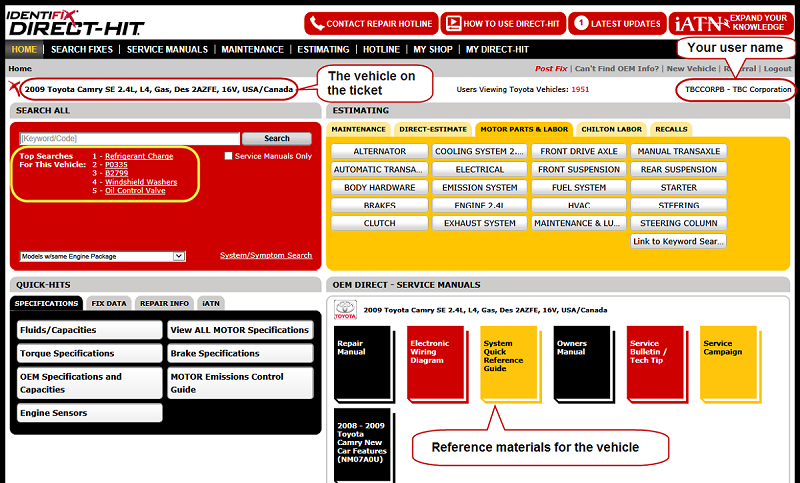Click the Post Fix link
Viewport: 800px width, 483px height.
pyautogui.click(x=551, y=68)
